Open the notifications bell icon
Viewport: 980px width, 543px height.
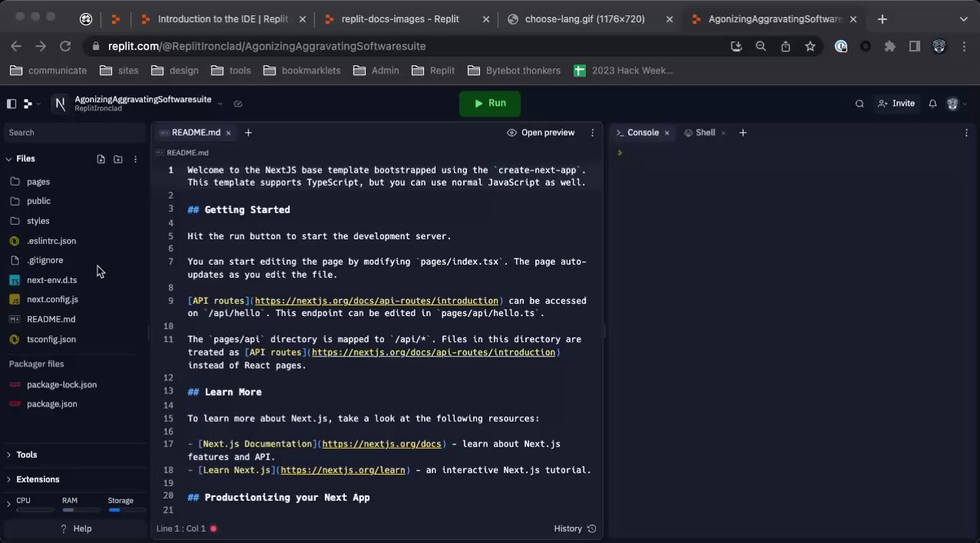pyautogui.click(x=932, y=104)
